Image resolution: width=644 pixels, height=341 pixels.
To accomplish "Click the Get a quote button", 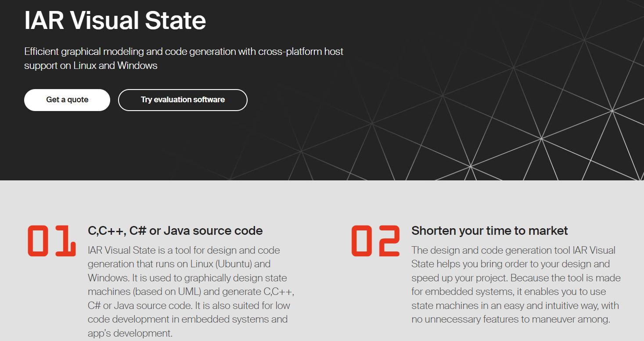I will point(67,100).
